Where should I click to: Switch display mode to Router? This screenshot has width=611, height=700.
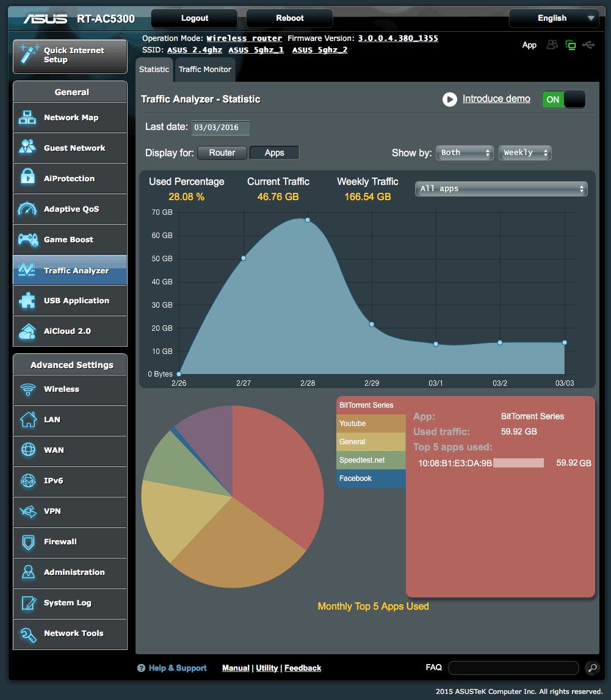pos(222,153)
